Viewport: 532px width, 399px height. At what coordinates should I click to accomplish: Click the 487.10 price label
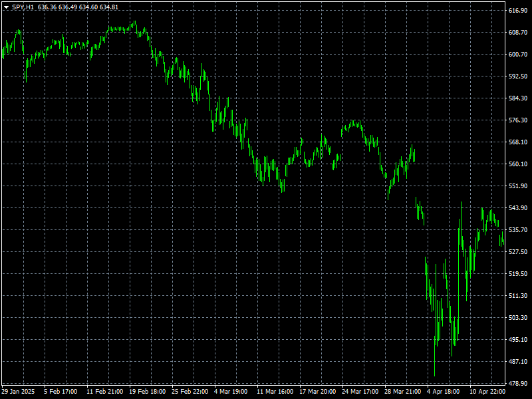[518, 362]
